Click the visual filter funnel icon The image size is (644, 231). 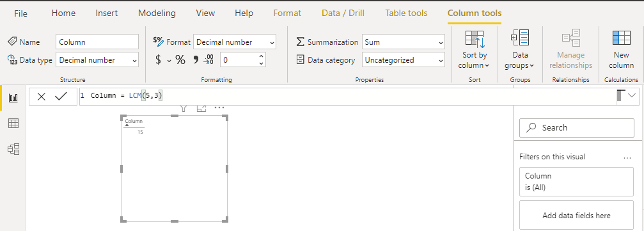click(184, 108)
